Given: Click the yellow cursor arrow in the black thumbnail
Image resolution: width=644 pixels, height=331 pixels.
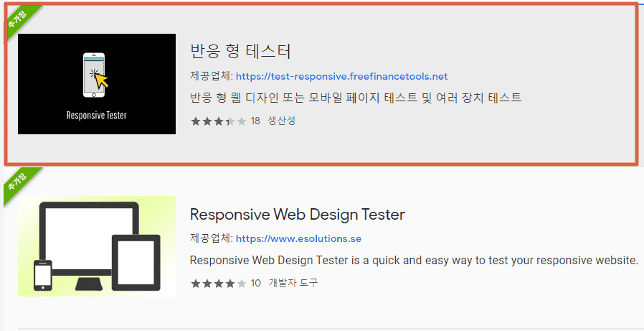Looking at the screenshot, I should [x=101, y=81].
